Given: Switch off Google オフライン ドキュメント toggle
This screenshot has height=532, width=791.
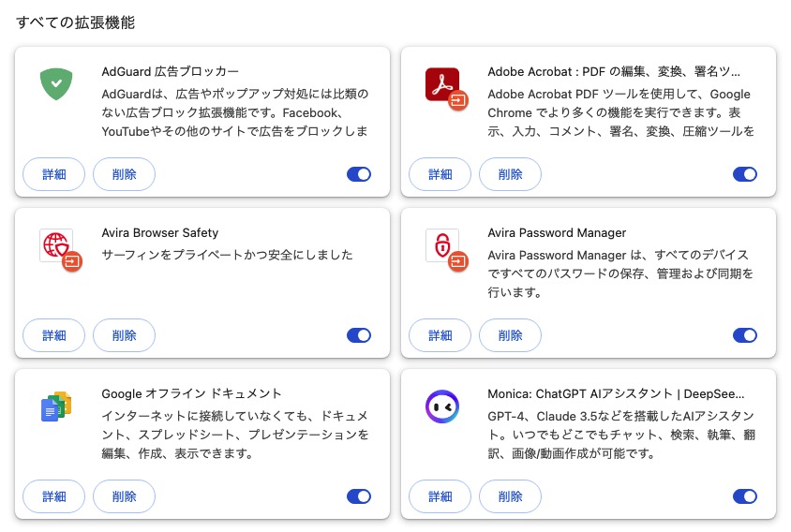Looking at the screenshot, I should click(359, 496).
